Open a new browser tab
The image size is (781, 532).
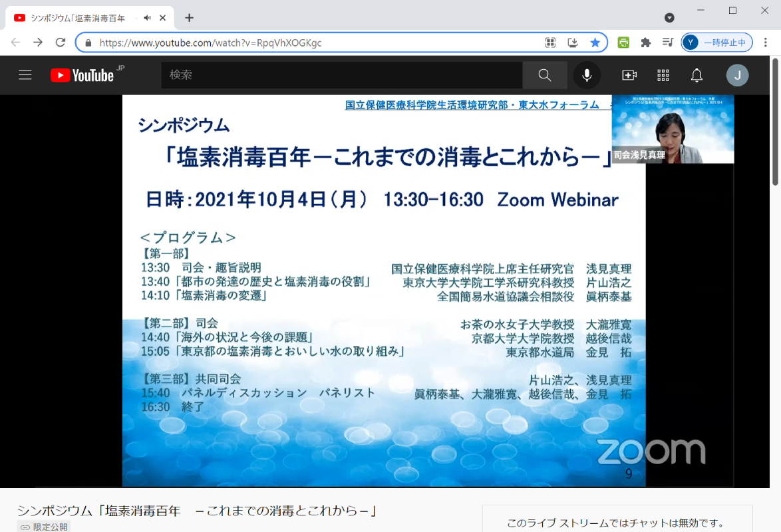coord(189,18)
